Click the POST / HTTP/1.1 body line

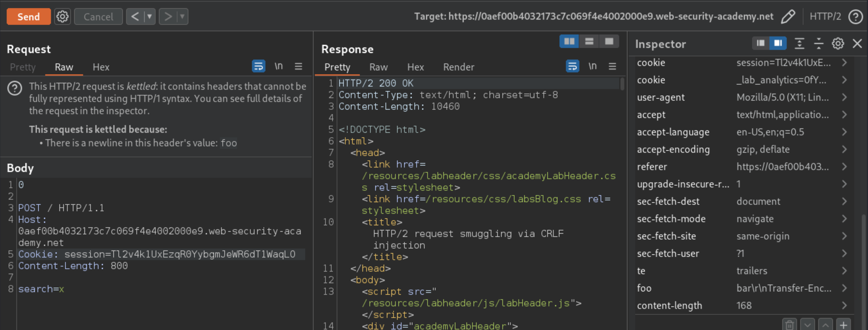[x=61, y=208]
